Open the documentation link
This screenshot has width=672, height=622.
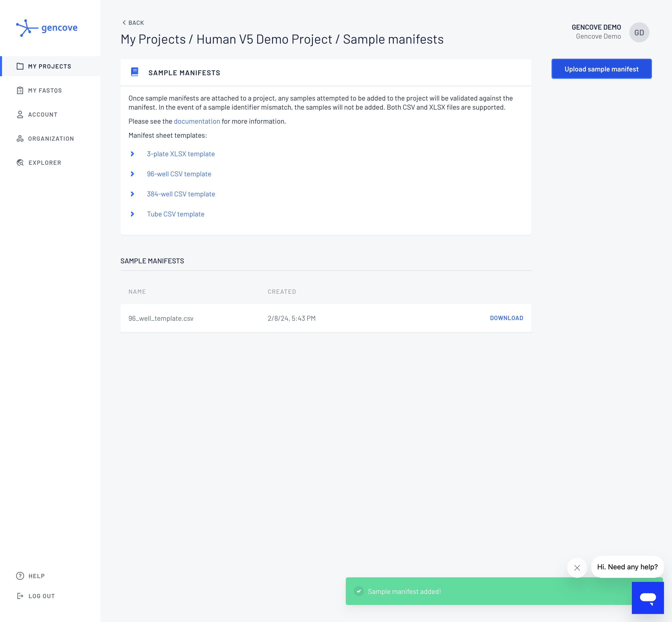197,121
